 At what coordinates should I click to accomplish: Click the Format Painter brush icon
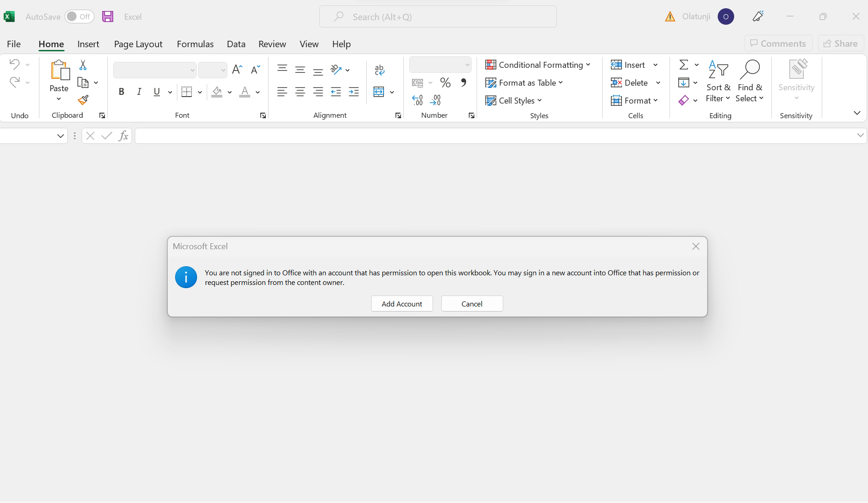coord(83,100)
